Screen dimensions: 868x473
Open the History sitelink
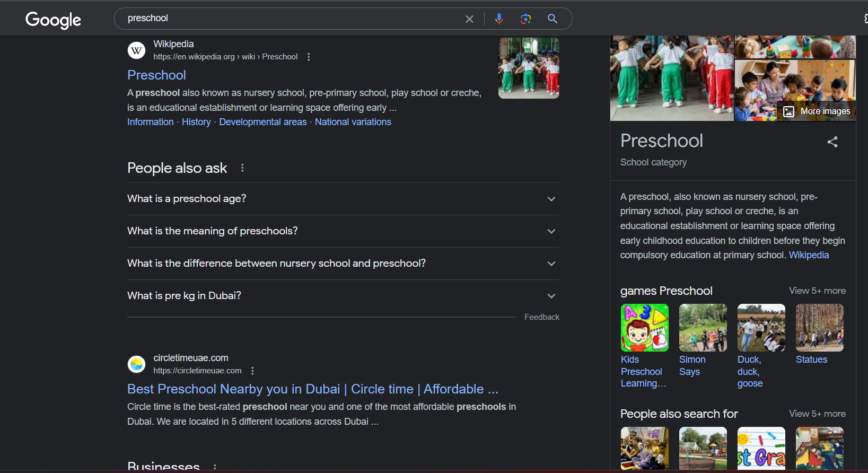point(196,122)
